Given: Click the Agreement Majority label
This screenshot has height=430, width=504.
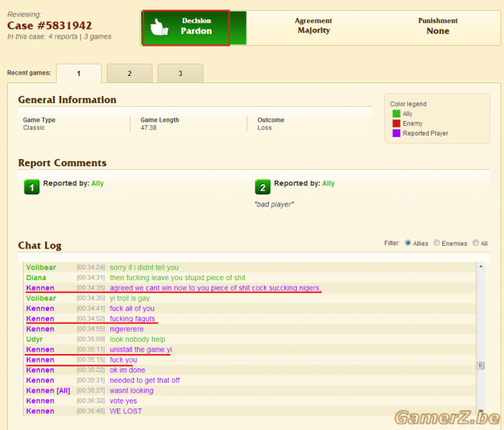Looking at the screenshot, I should pyautogui.click(x=313, y=26).
